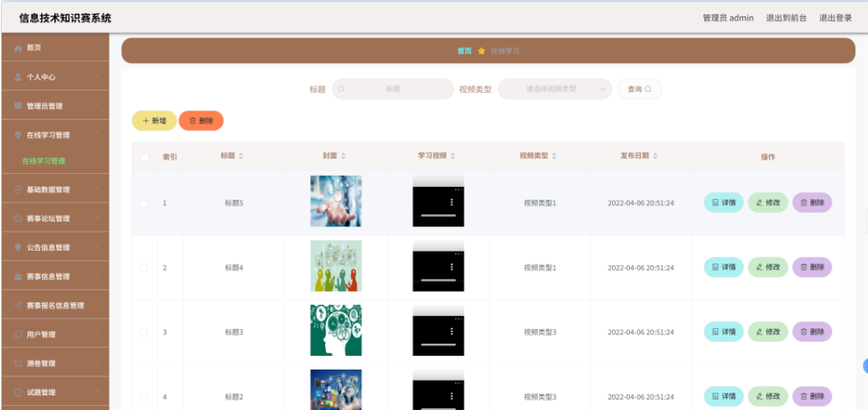Image resolution: width=868 pixels, height=410 pixels.
Task: Collapse the 在线学习管理 chevron
Action: tap(97, 134)
